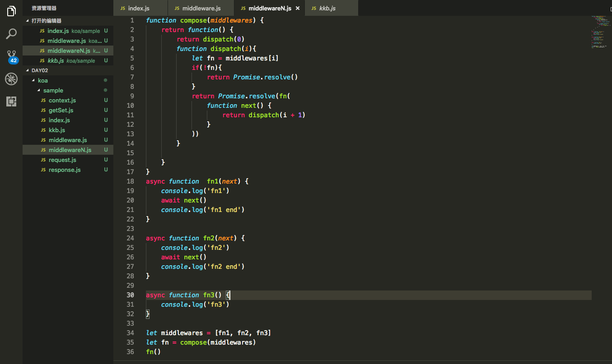Click the final 'fn()' call line
The width and height of the screenshot is (612, 364).
(154, 352)
